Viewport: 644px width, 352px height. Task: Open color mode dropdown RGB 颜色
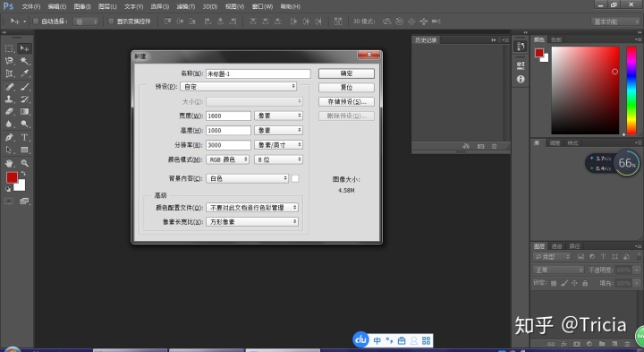click(x=227, y=159)
